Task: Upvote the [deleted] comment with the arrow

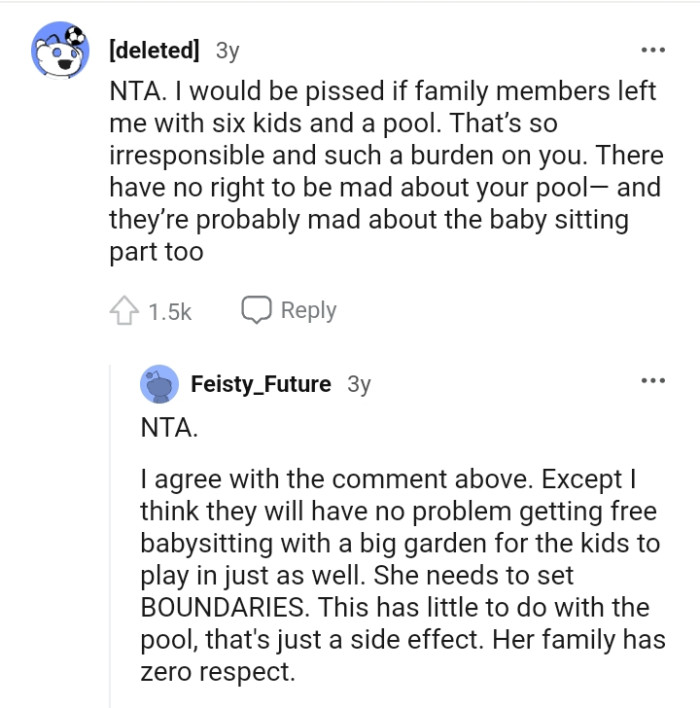Action: point(123,312)
